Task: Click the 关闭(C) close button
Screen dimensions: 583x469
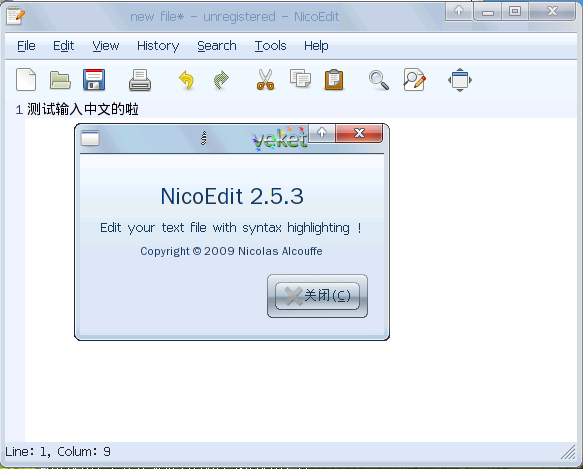Action: pos(318,296)
